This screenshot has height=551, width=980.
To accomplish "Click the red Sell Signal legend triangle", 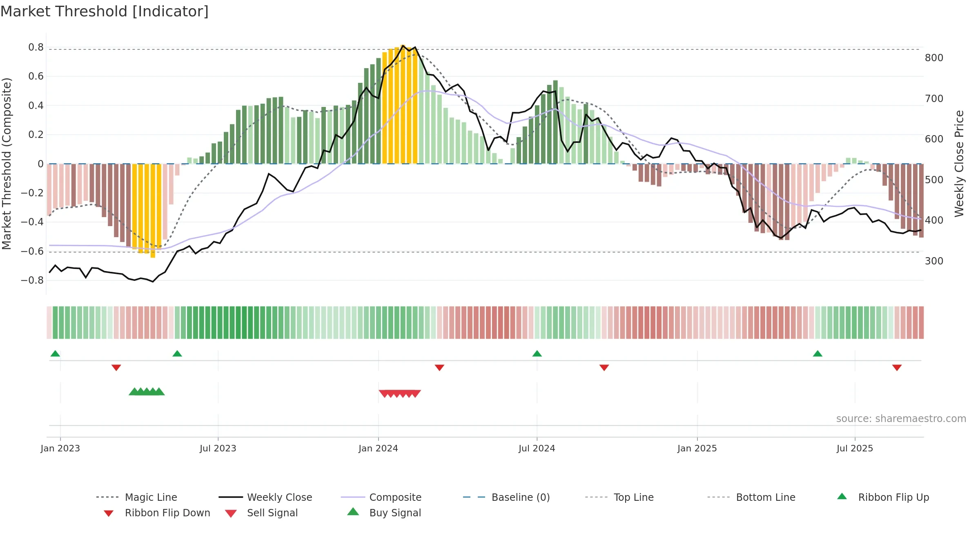I will [x=231, y=513].
